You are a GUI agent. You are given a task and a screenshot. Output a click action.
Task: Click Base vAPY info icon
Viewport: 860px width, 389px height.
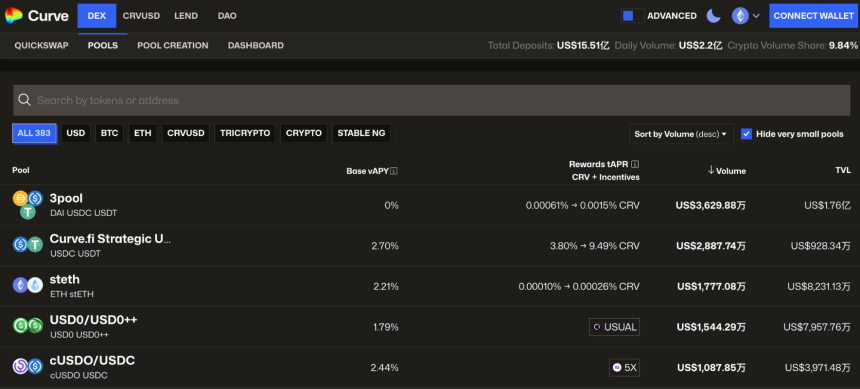click(x=394, y=171)
